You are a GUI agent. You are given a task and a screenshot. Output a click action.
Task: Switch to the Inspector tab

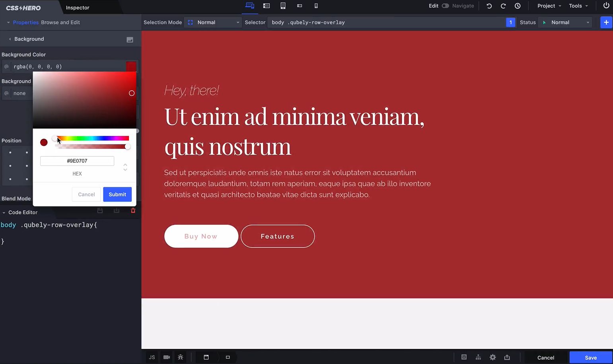tap(77, 7)
